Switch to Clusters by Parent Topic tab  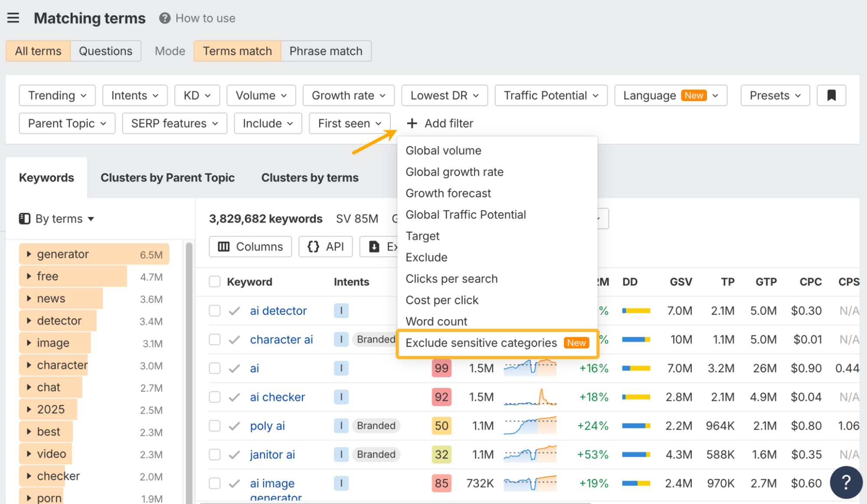click(x=167, y=178)
